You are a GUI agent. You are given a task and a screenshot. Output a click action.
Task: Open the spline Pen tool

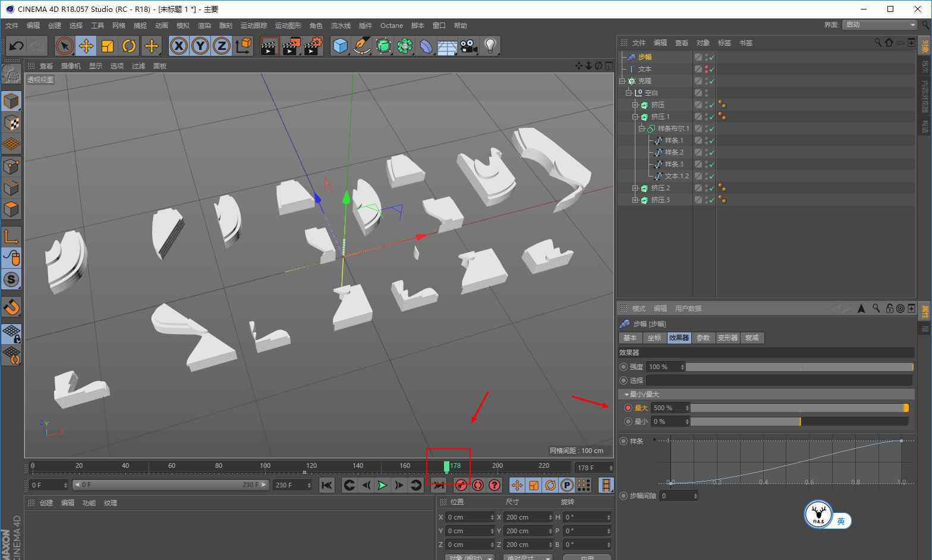361,46
